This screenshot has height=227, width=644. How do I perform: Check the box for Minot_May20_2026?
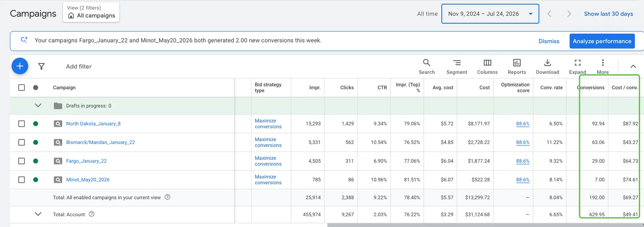(x=21, y=180)
